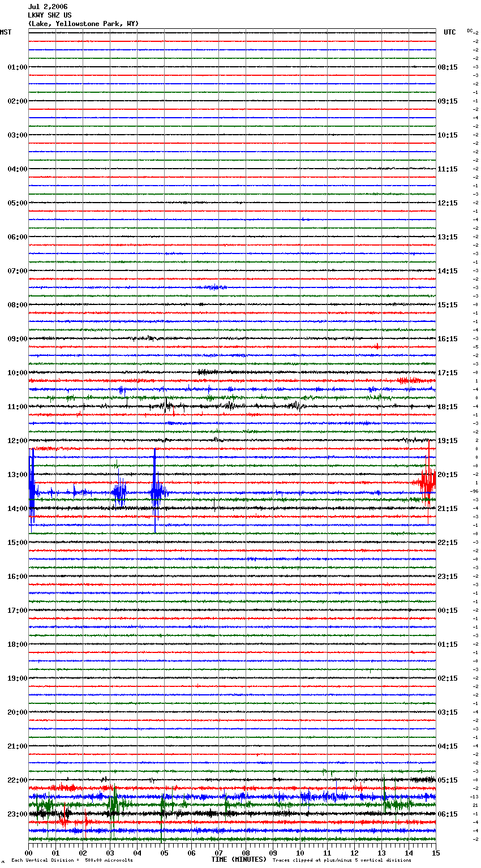Click the 'MST' column header
This screenshot has height=868, width=481.
tap(6, 32)
